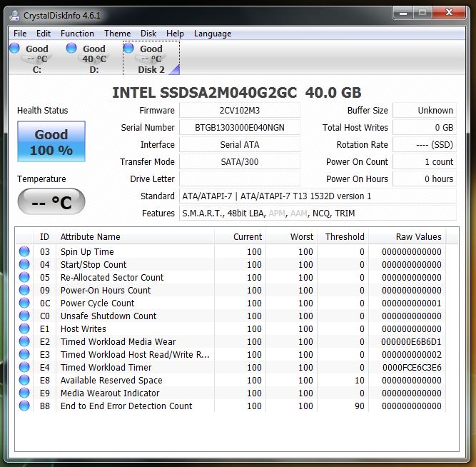The width and height of the screenshot is (476, 467).
Task: Click the Transfer Mode field SATA/300
Action: (x=240, y=161)
